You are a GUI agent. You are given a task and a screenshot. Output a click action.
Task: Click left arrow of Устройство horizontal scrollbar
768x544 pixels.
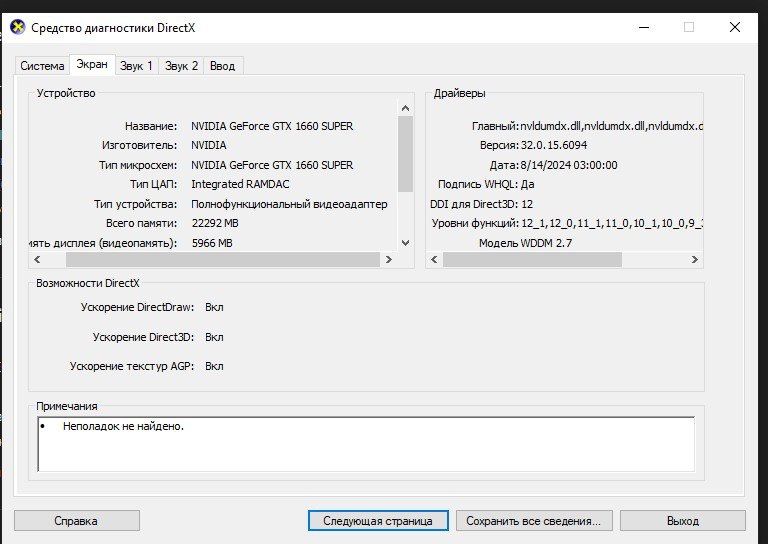(37, 260)
